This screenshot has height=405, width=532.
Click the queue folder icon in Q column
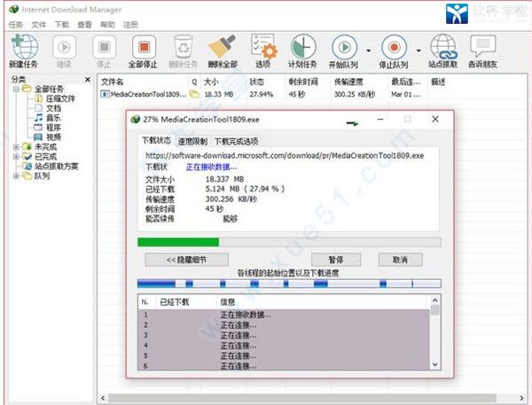194,94
